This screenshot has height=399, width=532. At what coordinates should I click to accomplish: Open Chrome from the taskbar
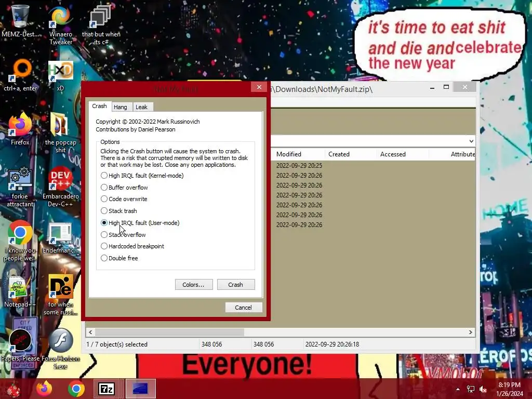click(76, 389)
